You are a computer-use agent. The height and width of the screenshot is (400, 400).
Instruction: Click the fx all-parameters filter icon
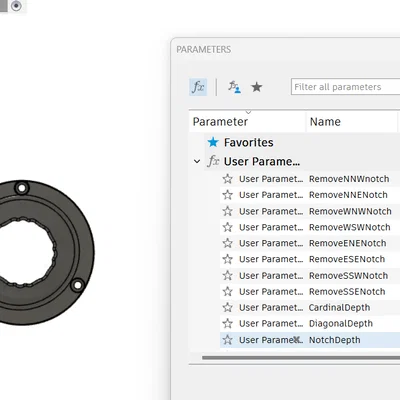click(198, 87)
